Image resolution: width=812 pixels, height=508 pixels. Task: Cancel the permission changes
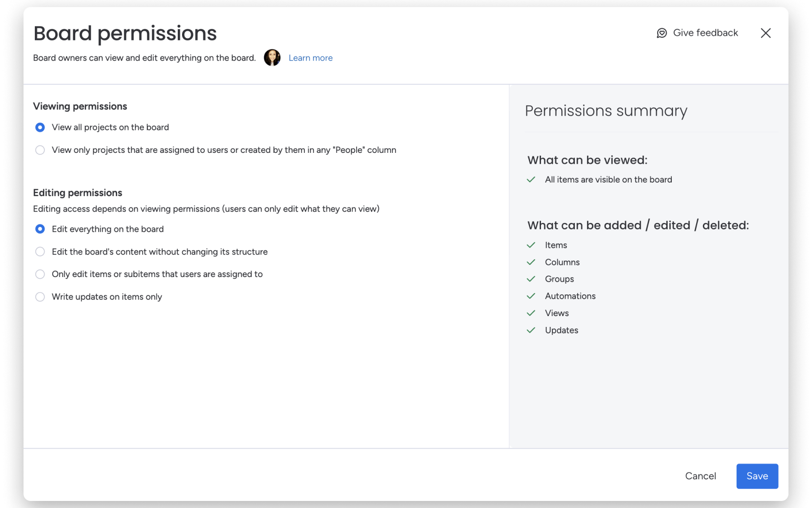(701, 476)
